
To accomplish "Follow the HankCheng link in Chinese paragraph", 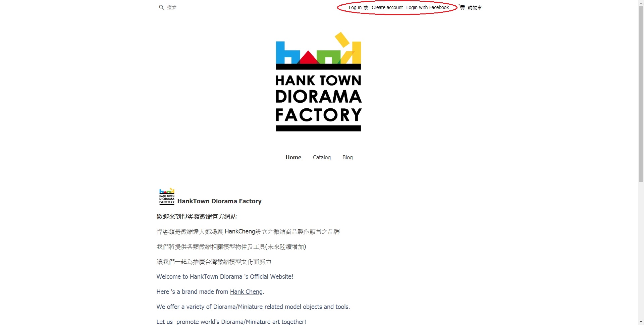I will (240, 231).
